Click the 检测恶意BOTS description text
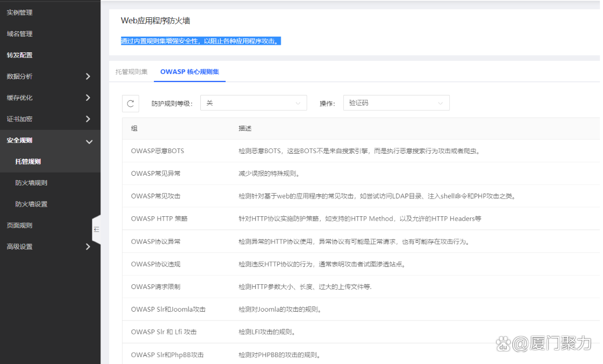The image size is (603, 364). [360, 151]
